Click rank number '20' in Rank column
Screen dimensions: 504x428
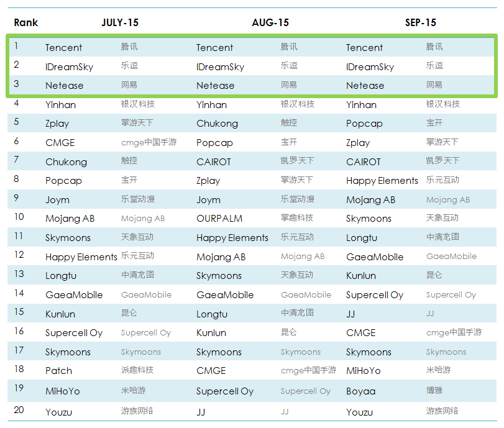[x=19, y=410]
